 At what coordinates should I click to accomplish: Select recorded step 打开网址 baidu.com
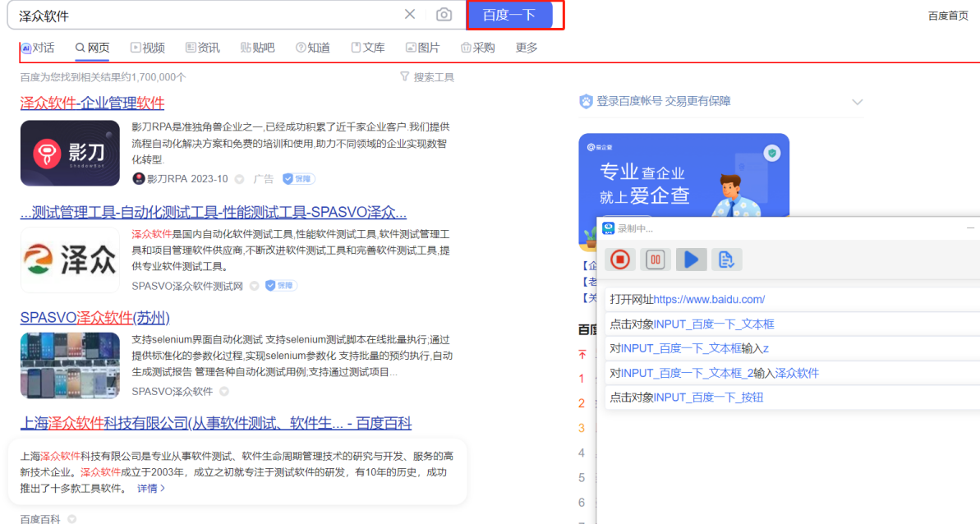point(687,300)
